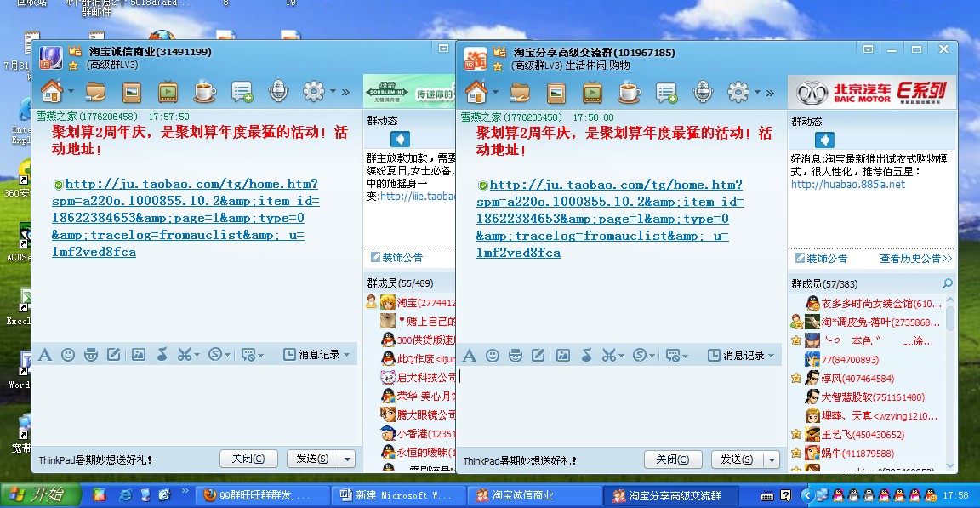This screenshot has height=508, width=980.
Task: Show more toolbar items chevron in 淘宝诚信商业
Action: [x=345, y=93]
